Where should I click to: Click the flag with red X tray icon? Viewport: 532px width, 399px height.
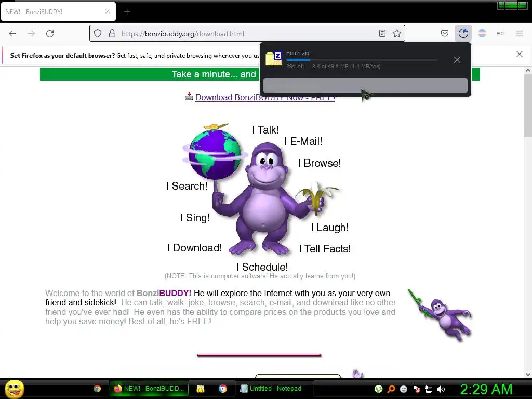pos(416,389)
